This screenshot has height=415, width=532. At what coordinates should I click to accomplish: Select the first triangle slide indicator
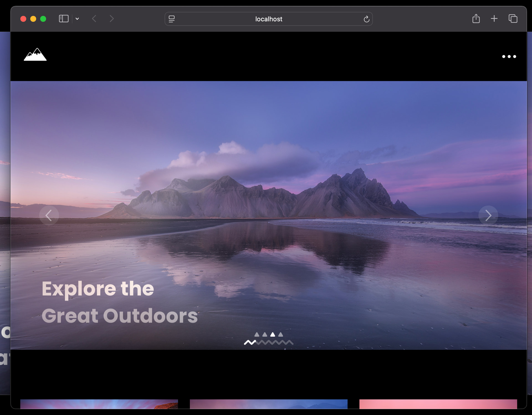tap(257, 334)
